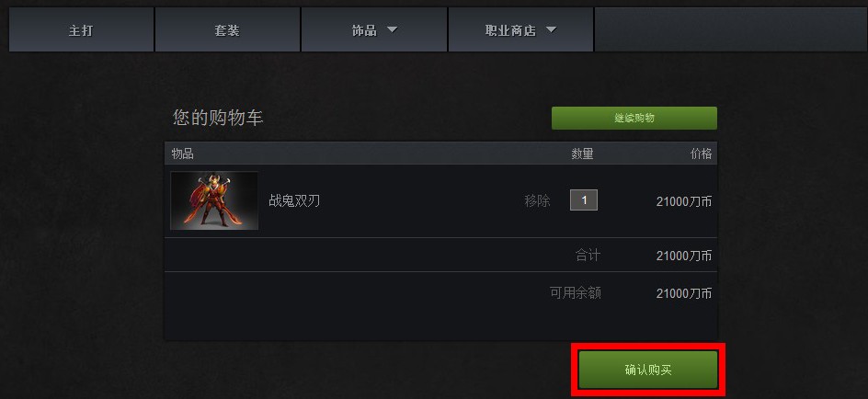The image size is (868, 399).
Task: Click the 您的购物车 heading
Action: [x=218, y=118]
